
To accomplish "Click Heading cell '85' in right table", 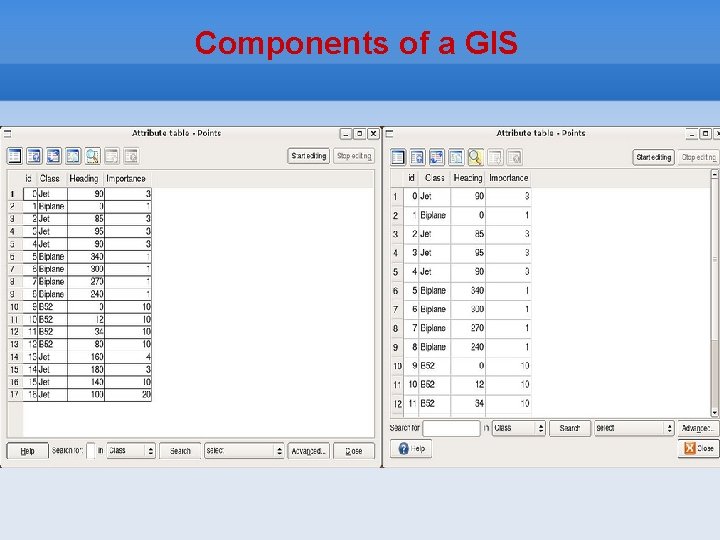I will (x=468, y=234).
